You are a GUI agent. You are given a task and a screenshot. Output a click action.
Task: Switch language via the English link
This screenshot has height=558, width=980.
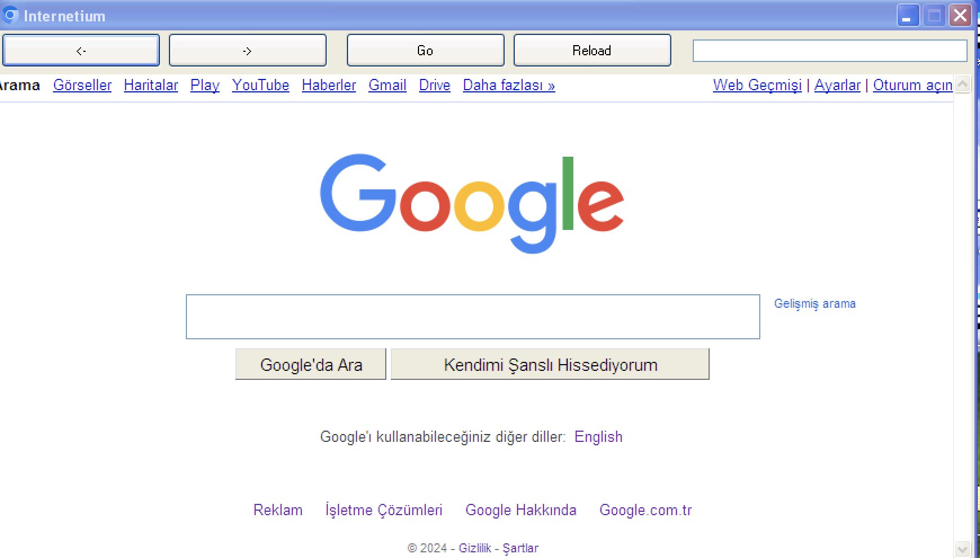[599, 437]
